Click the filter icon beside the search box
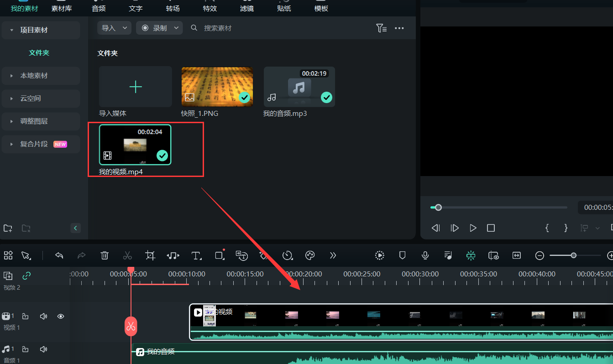Viewport: 613px width, 364px height. click(x=381, y=28)
